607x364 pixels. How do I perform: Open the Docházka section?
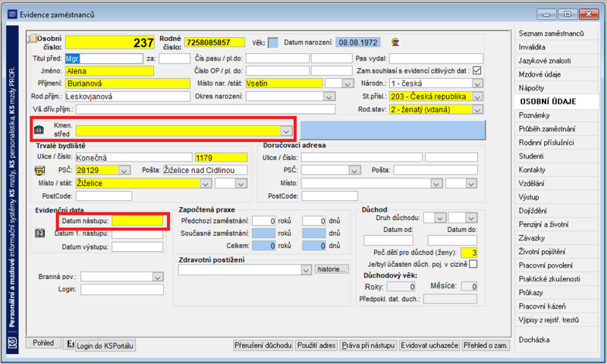pyautogui.click(x=534, y=340)
